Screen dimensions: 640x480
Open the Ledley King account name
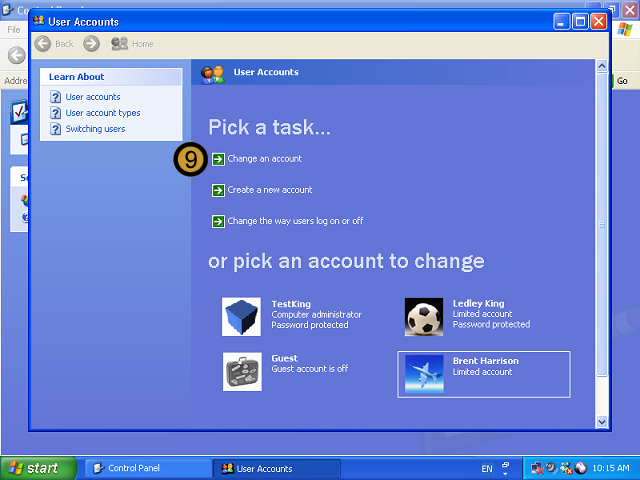(x=478, y=303)
